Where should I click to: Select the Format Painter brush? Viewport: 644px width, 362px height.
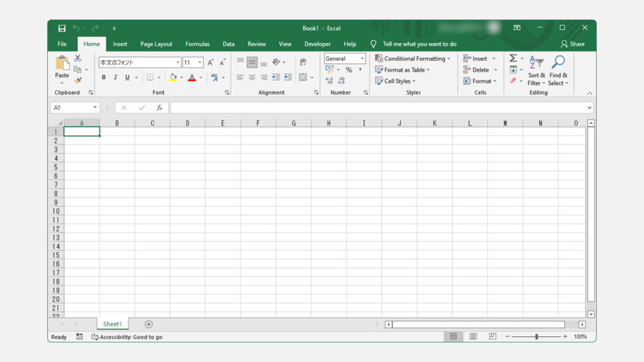click(x=78, y=80)
